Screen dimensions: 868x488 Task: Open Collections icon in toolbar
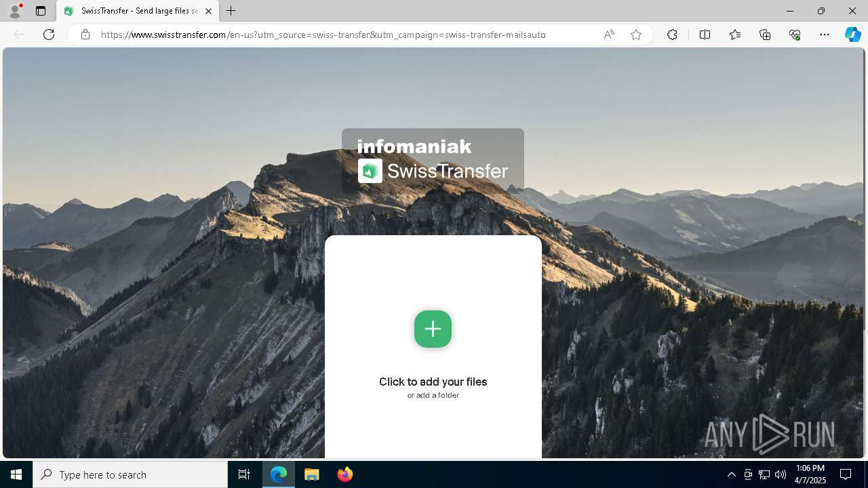pos(765,35)
